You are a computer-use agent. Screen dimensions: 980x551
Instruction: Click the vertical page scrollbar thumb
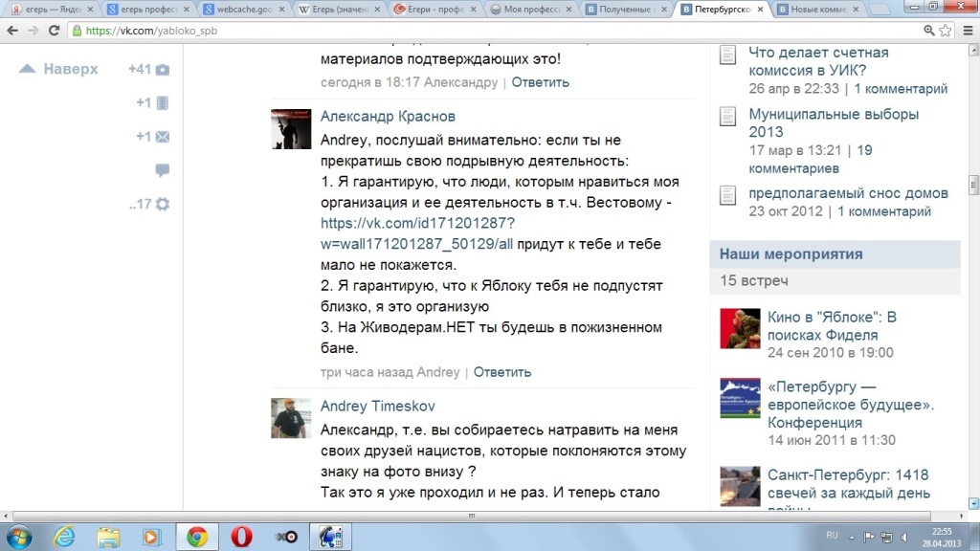(x=973, y=184)
